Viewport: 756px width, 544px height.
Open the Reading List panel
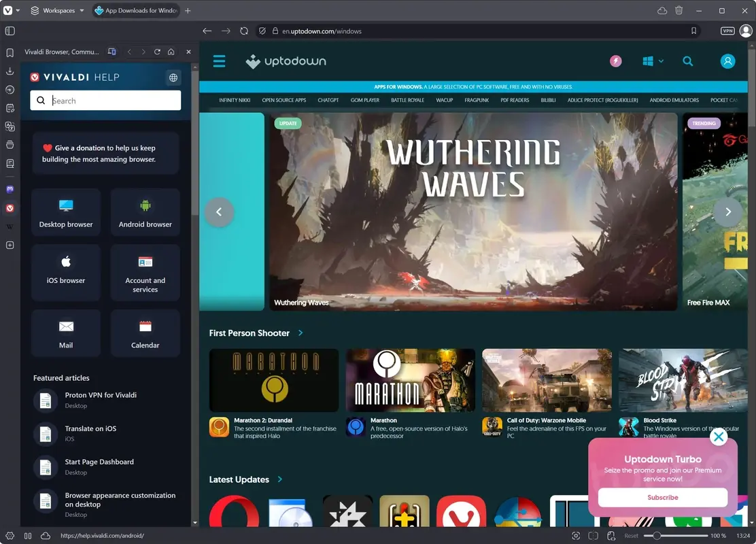pos(10,163)
